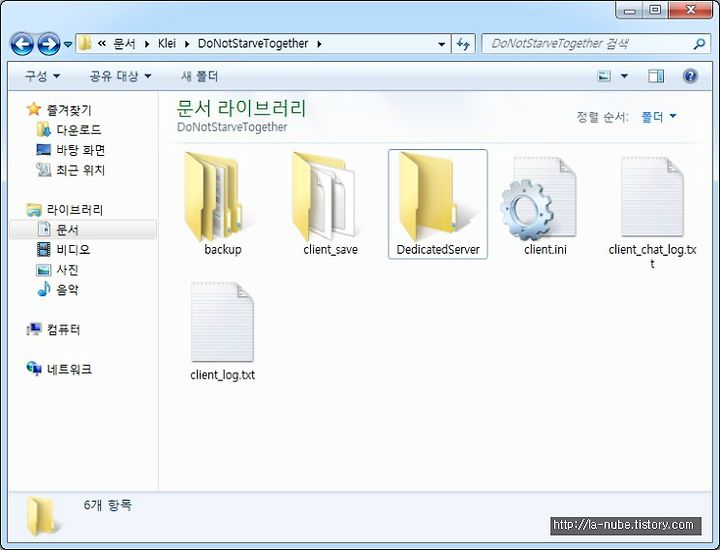Open the 구성 menu
Screen dimensions: 720x550
(42, 76)
